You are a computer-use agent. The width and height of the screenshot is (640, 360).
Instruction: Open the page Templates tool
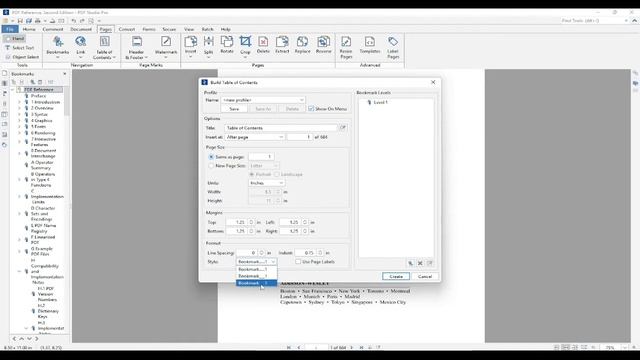[x=370, y=44]
